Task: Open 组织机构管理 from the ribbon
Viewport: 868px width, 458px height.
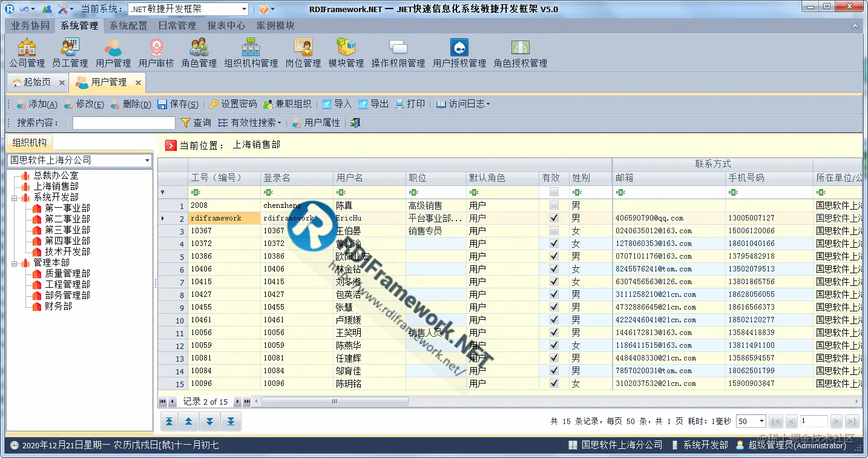Action: pyautogui.click(x=250, y=52)
